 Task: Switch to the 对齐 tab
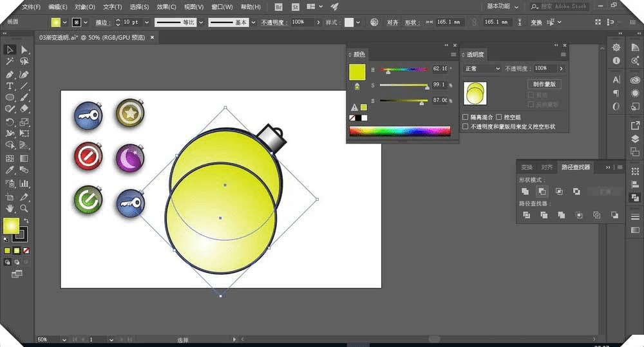547,167
